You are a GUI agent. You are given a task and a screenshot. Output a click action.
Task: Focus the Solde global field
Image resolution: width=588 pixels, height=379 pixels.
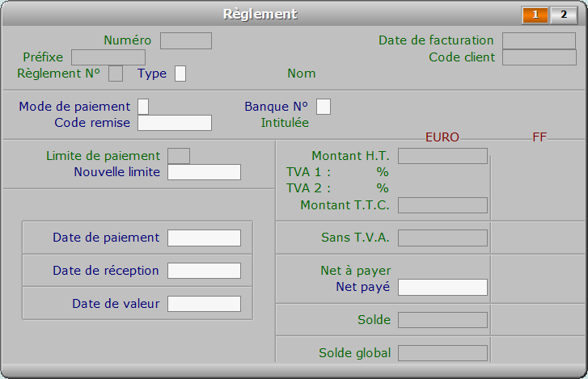pyautogui.click(x=442, y=353)
